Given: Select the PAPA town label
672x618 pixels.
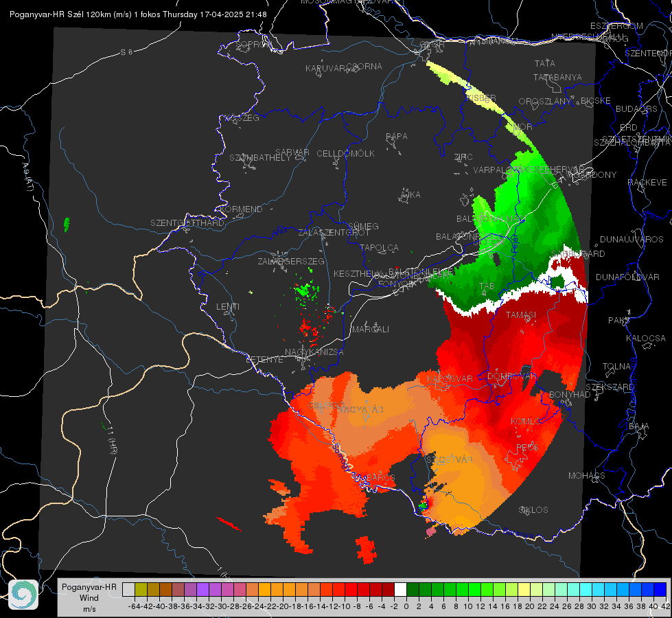Looking at the screenshot, I should tap(397, 137).
